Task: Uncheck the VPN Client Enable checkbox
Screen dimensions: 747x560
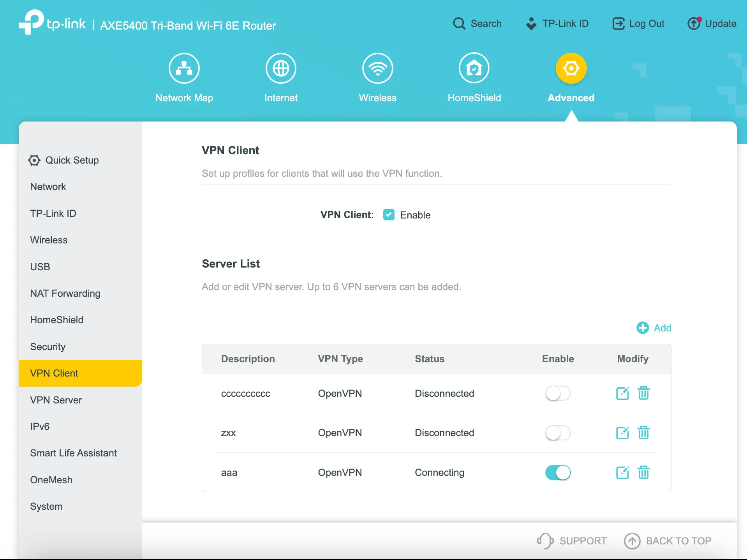Action: (389, 215)
